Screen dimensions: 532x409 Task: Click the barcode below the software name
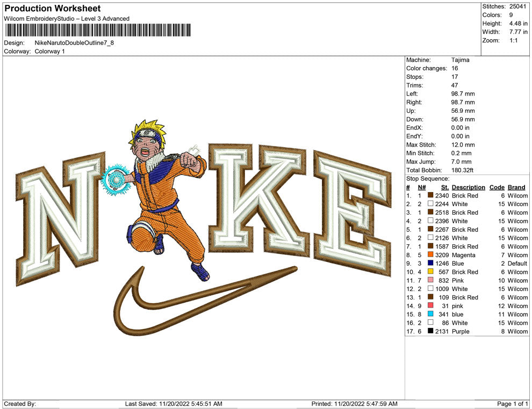pyautogui.click(x=97, y=30)
